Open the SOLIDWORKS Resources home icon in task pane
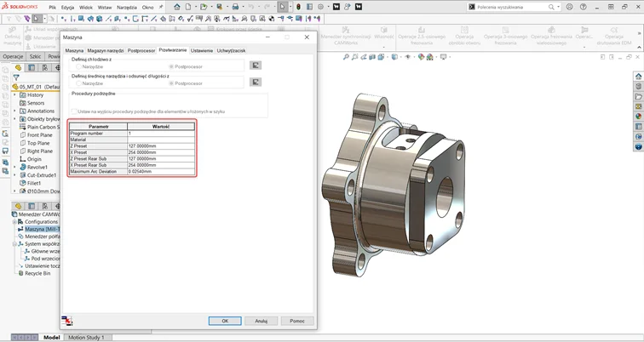644x342 pixels. [x=638, y=77]
